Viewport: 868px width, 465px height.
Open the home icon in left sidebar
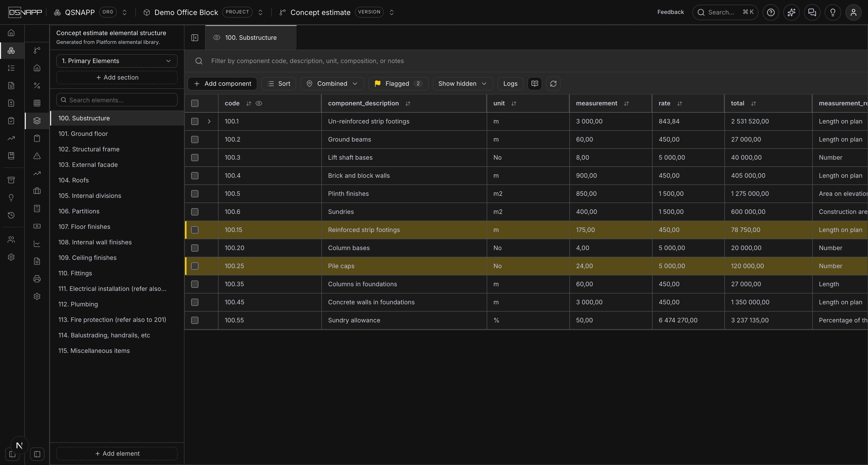pyautogui.click(x=11, y=33)
